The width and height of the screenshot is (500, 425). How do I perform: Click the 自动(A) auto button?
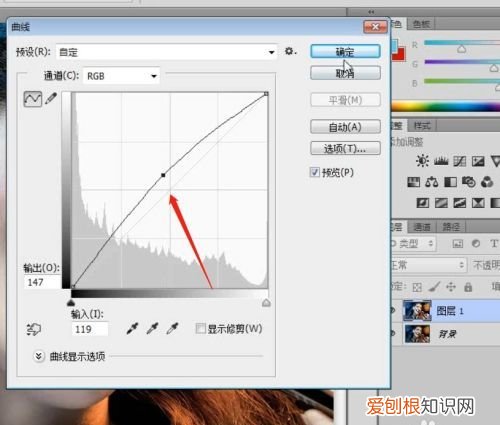(x=345, y=127)
